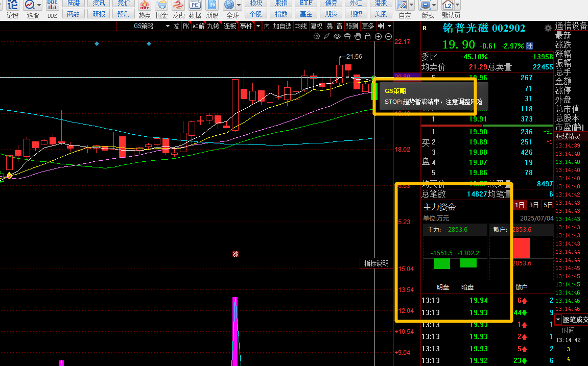
Task: Toggle the eye visibility icon on chart toolbar
Action: point(337,36)
